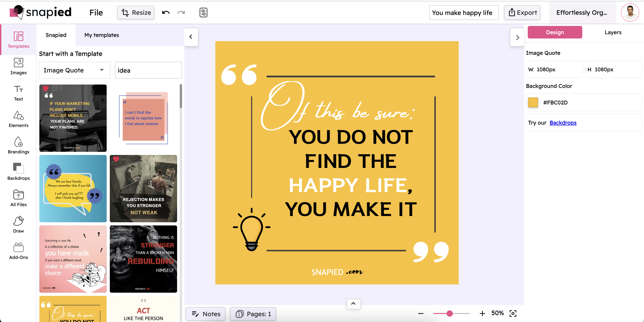Image resolution: width=644 pixels, height=322 pixels.
Task: Switch to the Snapied templates tab
Action: pos(56,35)
